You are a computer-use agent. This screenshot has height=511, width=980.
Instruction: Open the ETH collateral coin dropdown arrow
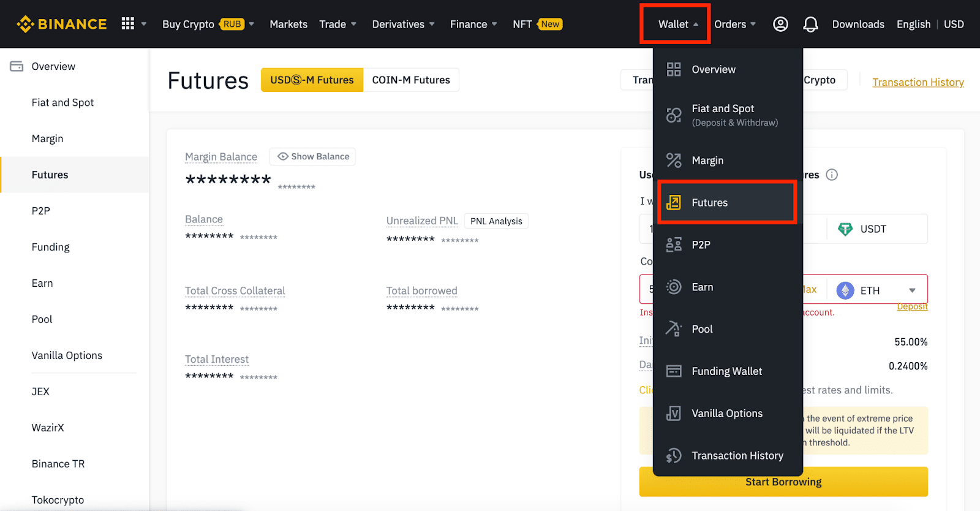coord(912,290)
